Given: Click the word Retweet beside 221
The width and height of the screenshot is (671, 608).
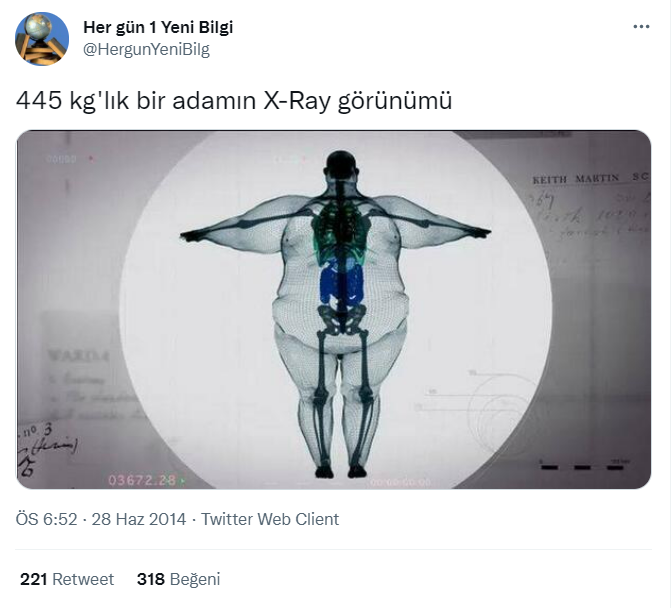Looking at the screenshot, I should click(83, 579).
